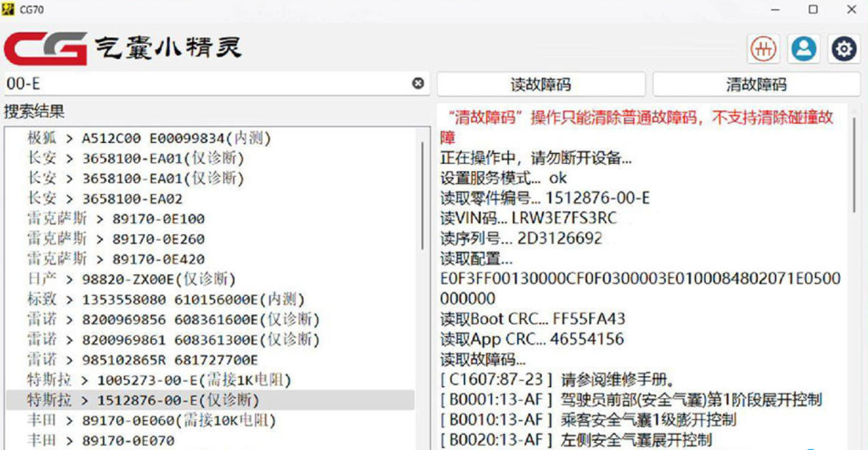
Task: Click log line 读取Boot CRC FF55FA43
Action: [x=532, y=319]
